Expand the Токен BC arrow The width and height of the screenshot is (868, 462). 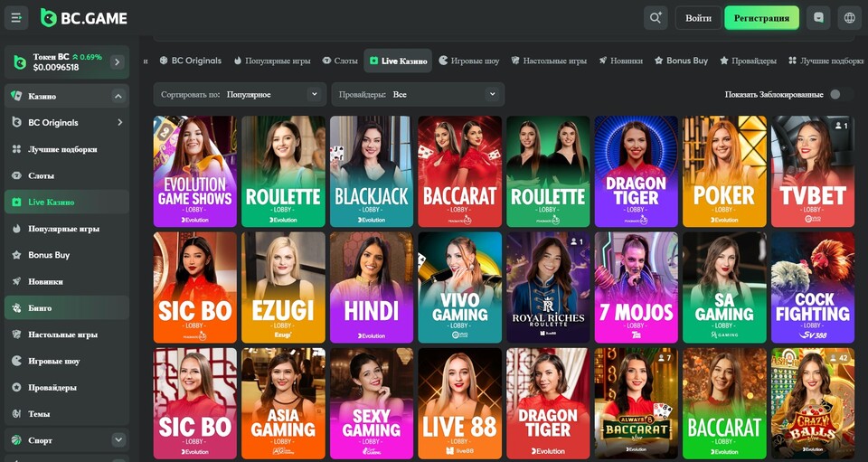pos(117,62)
